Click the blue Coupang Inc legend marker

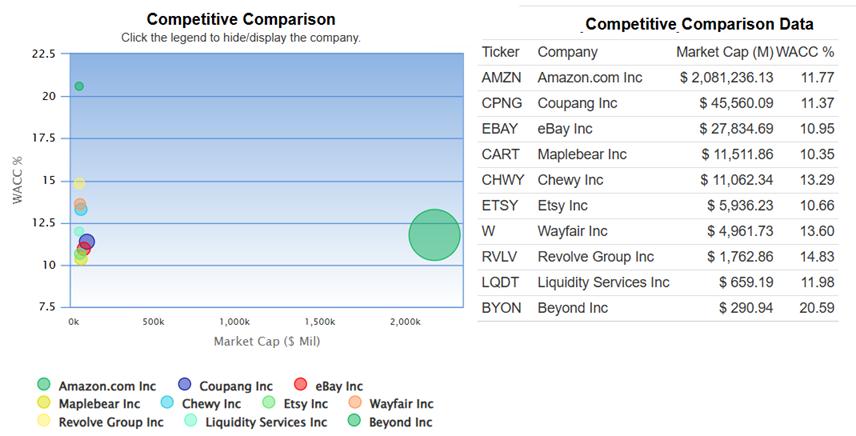[184, 385]
